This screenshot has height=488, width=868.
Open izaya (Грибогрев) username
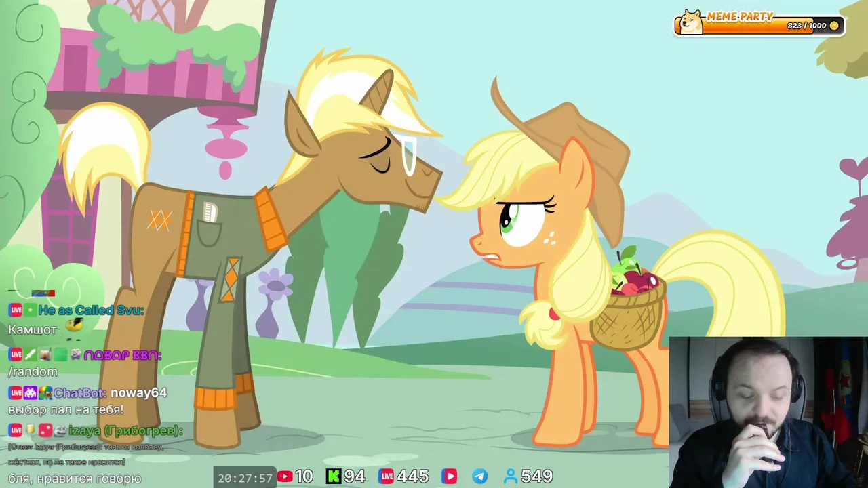tap(125, 430)
